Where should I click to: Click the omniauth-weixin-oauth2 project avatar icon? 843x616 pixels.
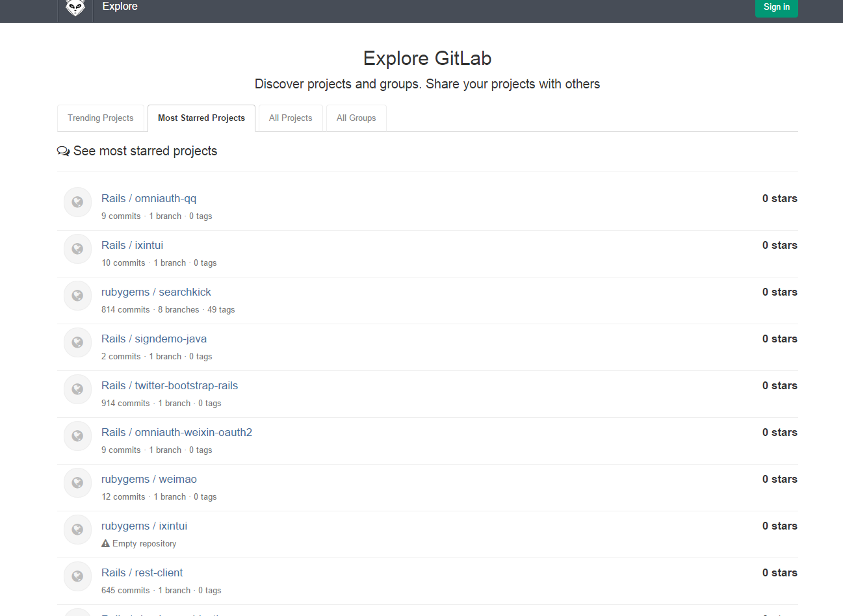77,436
